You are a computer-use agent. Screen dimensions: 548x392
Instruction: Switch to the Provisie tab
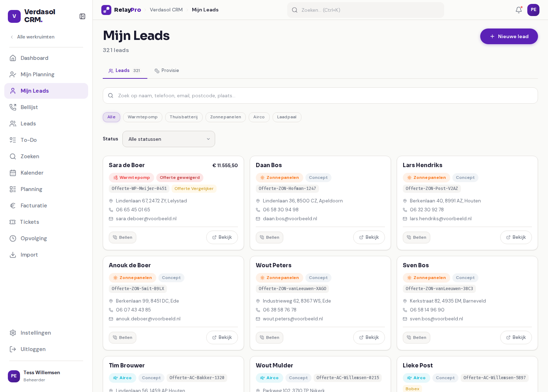pyautogui.click(x=167, y=71)
